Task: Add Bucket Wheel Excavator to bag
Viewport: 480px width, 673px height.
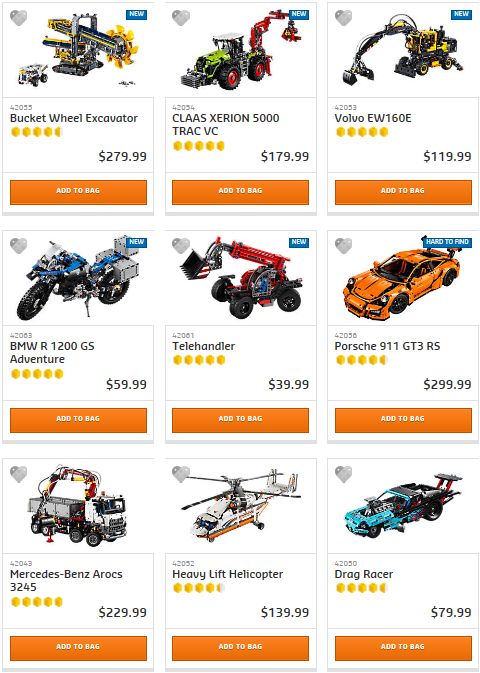Action: pos(78,192)
